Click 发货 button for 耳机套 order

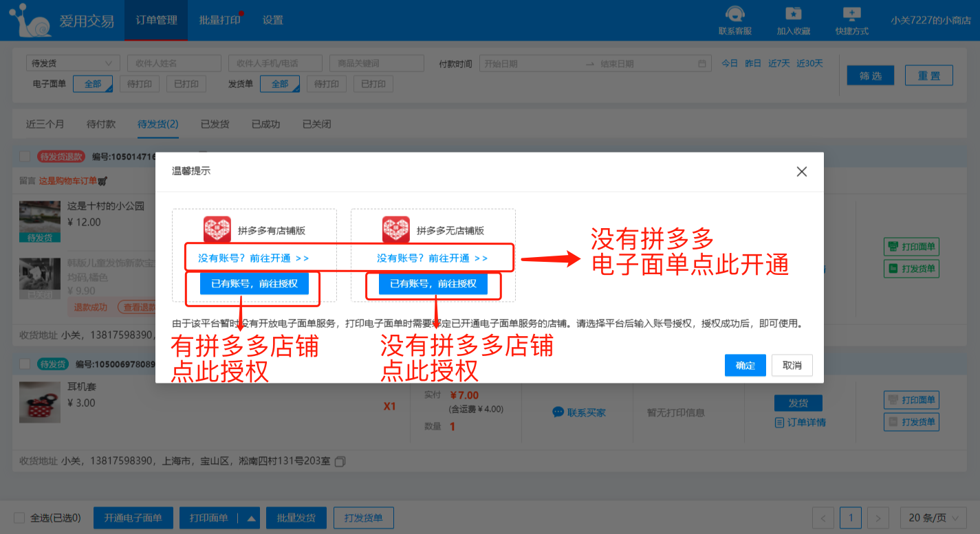(798, 403)
